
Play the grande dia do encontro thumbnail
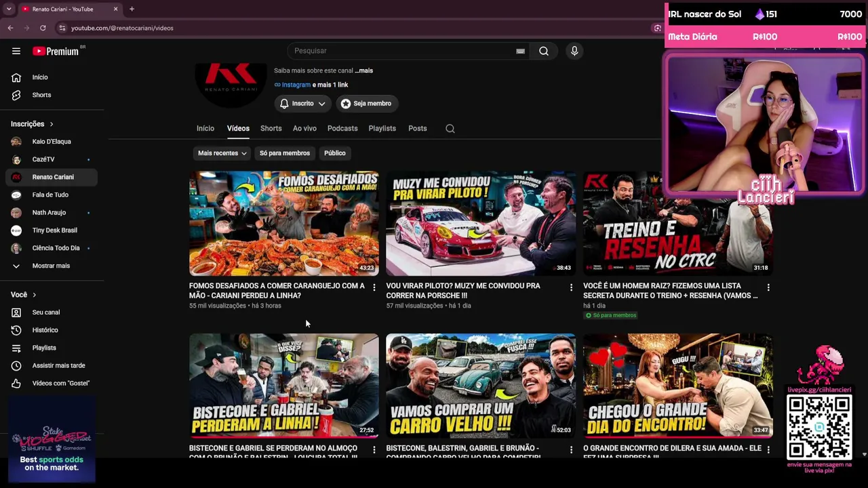tap(678, 386)
